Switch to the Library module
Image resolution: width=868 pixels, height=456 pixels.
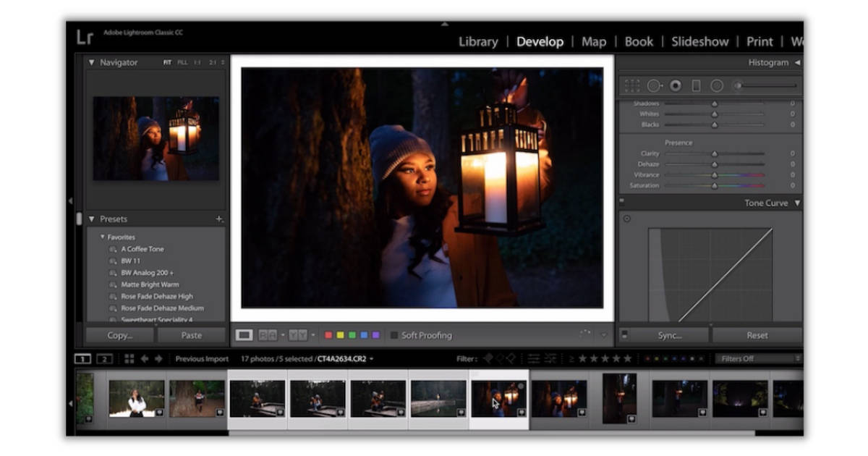coord(478,41)
